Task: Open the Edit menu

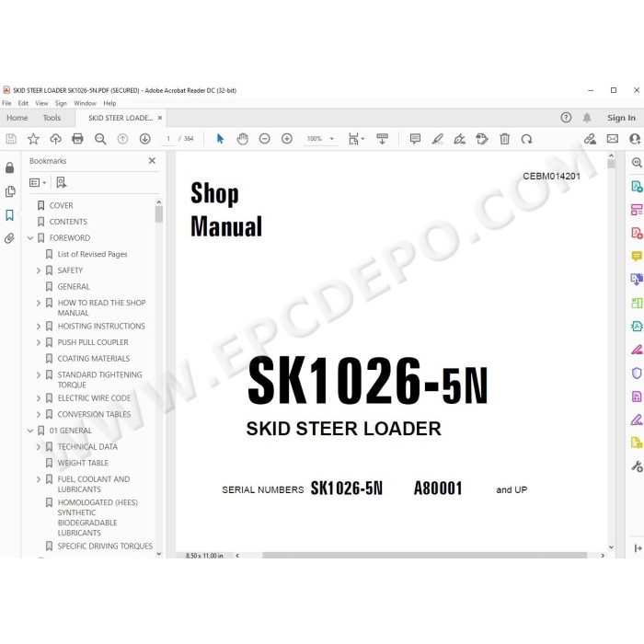Action: click(x=23, y=103)
